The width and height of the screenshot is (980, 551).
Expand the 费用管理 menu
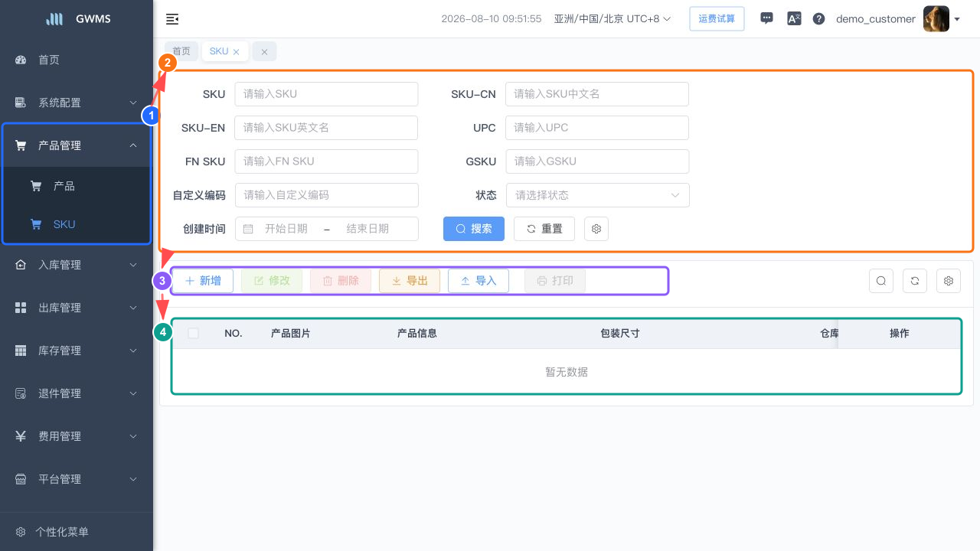pos(77,436)
